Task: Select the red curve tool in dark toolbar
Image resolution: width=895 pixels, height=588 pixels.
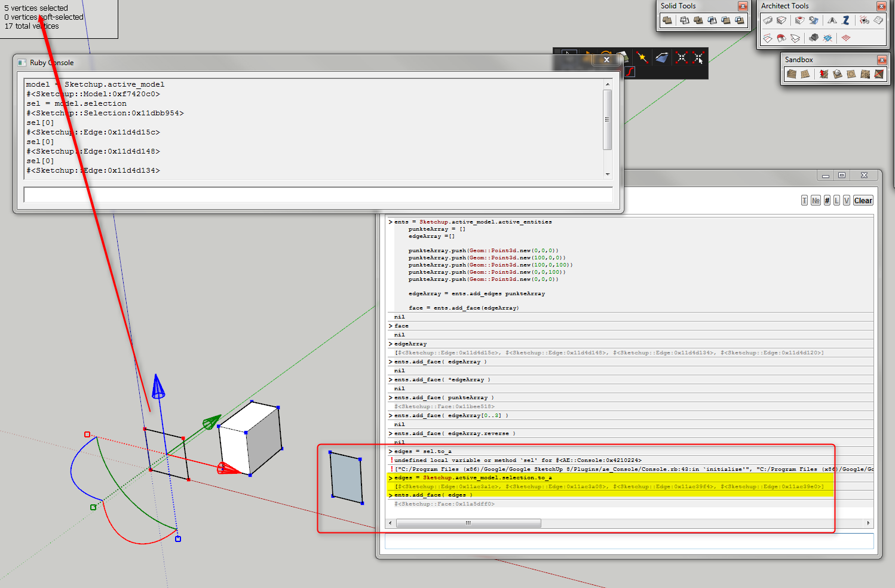Action: [629, 72]
